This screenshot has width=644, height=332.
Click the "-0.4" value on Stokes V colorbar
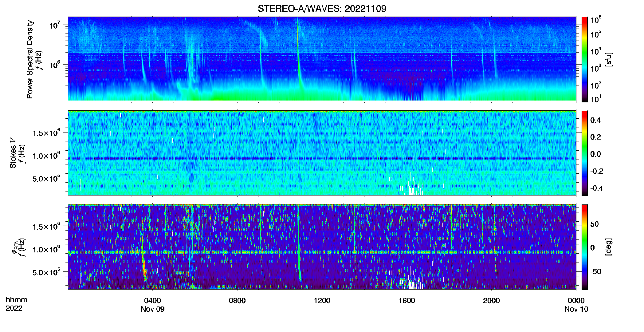597,188
